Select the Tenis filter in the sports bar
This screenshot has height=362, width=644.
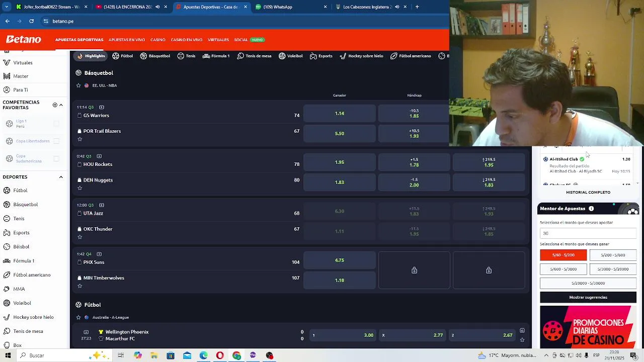click(x=186, y=56)
